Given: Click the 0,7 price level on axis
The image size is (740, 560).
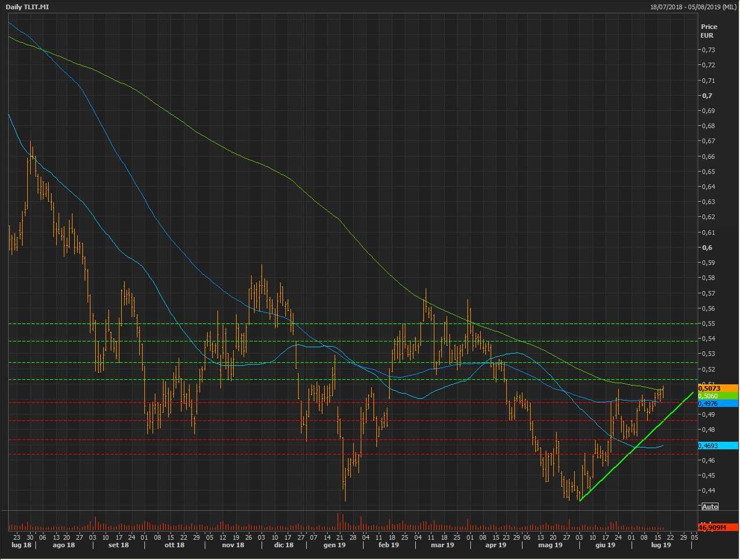Looking at the screenshot, I should click(706, 96).
